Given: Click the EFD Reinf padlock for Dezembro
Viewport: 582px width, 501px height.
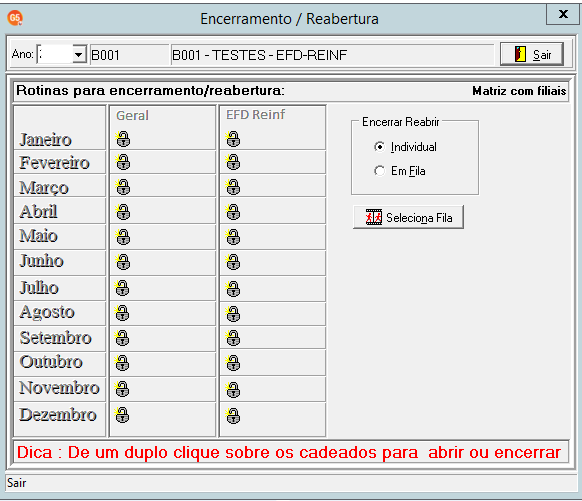Looking at the screenshot, I should click(x=233, y=416).
